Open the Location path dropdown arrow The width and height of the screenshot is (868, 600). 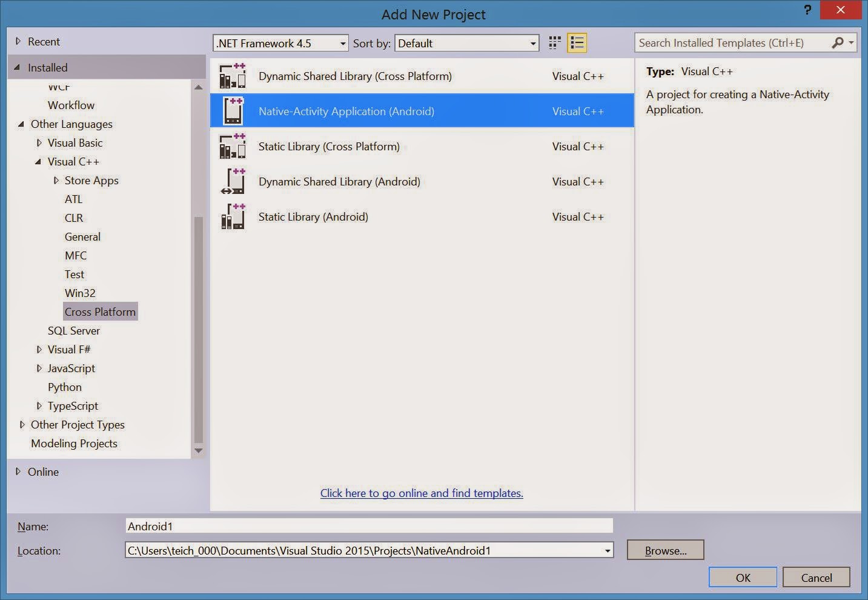pos(607,550)
